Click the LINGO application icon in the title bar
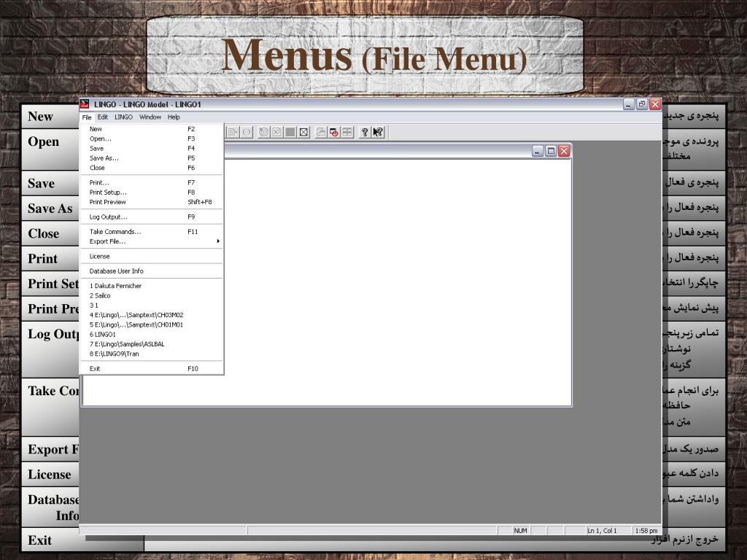The height and width of the screenshot is (560, 747). [85, 104]
